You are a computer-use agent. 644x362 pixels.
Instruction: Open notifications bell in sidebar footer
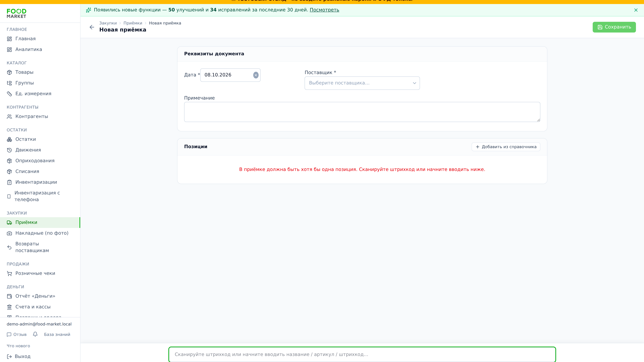(35, 334)
